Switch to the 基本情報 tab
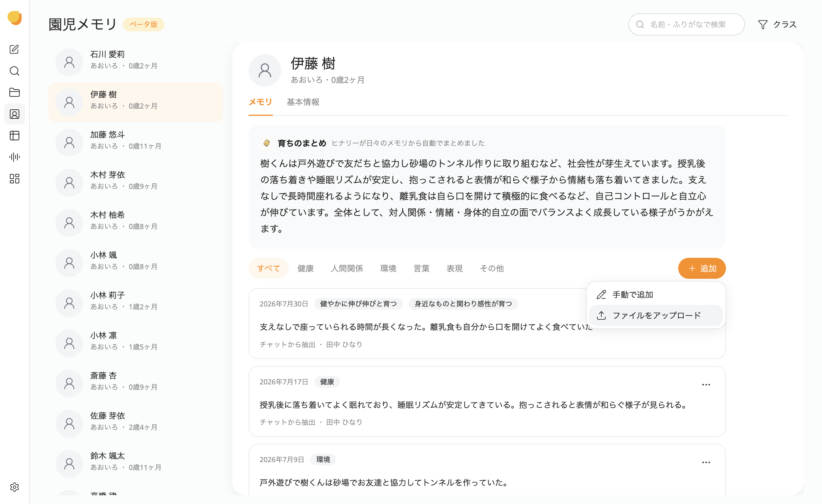822x504 pixels. (x=303, y=102)
